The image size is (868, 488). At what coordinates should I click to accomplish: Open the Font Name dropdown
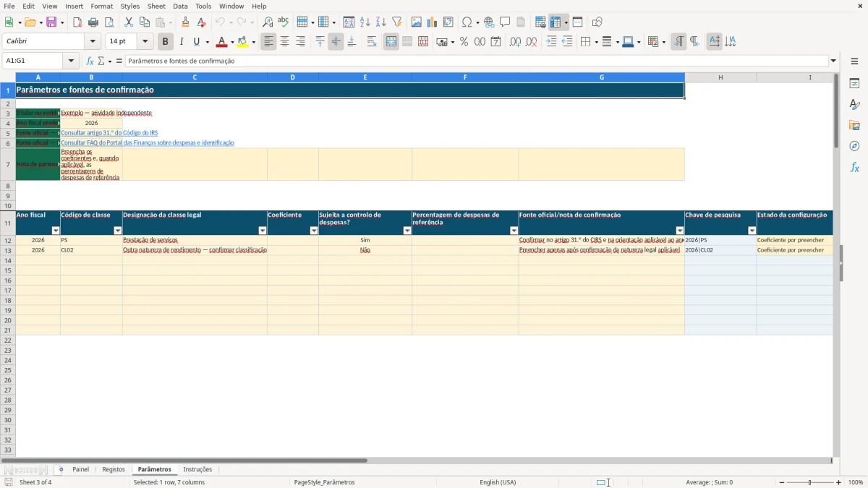93,42
